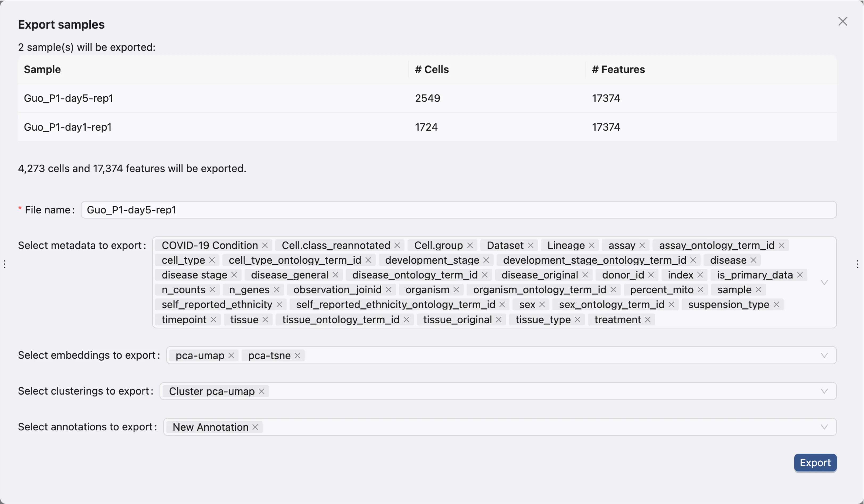The image size is (864, 504).
Task: Remove the cell_type_ontology_term_id tag
Action: click(368, 260)
